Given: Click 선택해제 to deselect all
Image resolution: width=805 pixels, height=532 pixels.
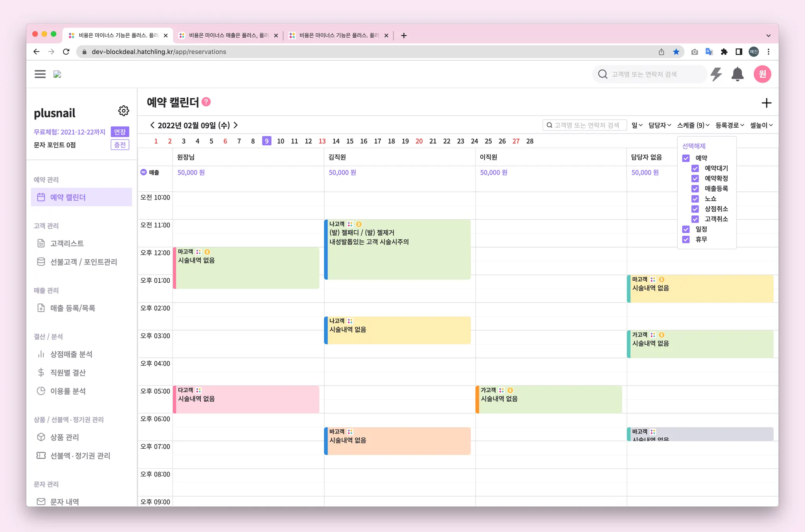Looking at the screenshot, I should click(694, 146).
